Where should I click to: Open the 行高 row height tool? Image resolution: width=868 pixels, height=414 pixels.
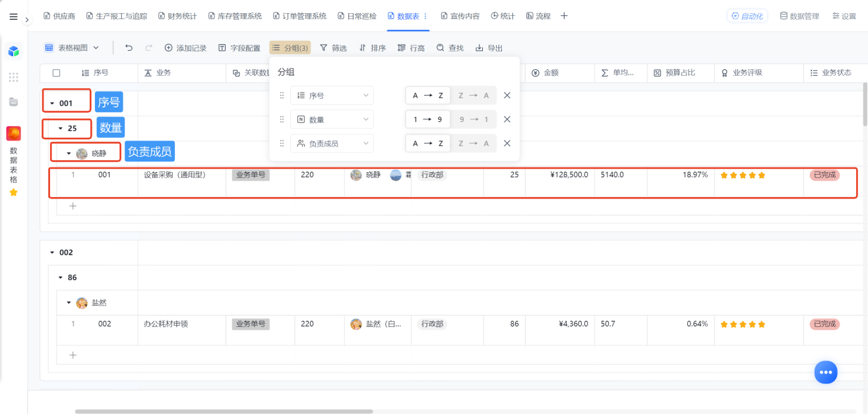coord(412,47)
